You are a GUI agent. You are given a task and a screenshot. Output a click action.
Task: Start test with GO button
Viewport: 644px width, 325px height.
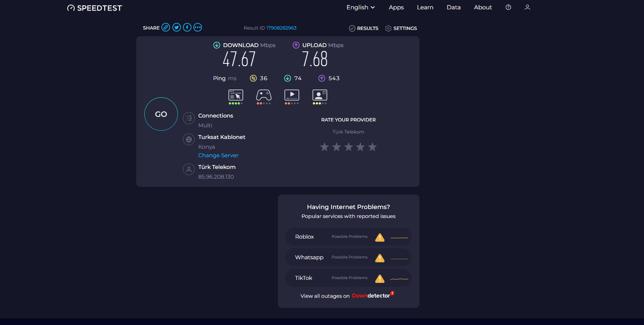(x=161, y=114)
